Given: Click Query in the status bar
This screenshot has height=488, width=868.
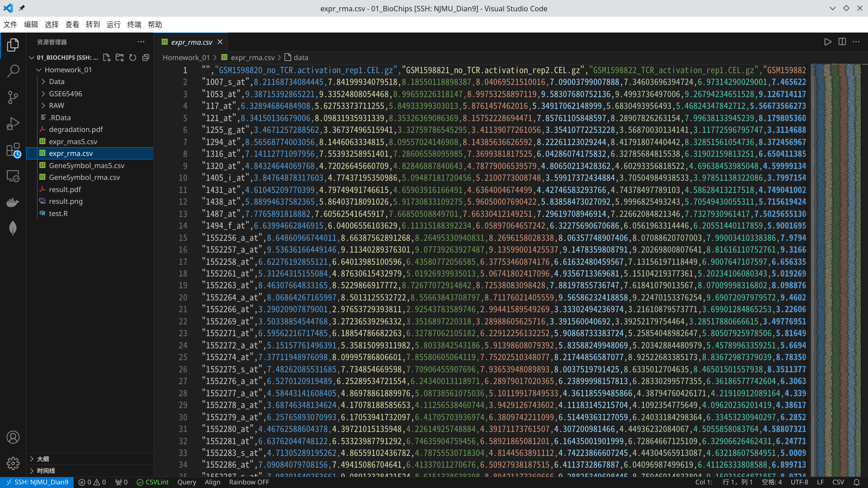Looking at the screenshot, I should [187, 482].
